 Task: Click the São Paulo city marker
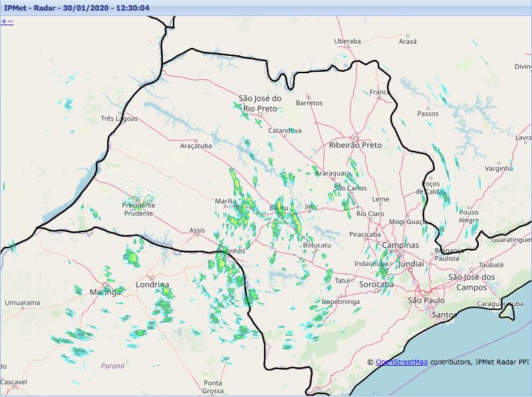[x=426, y=292]
